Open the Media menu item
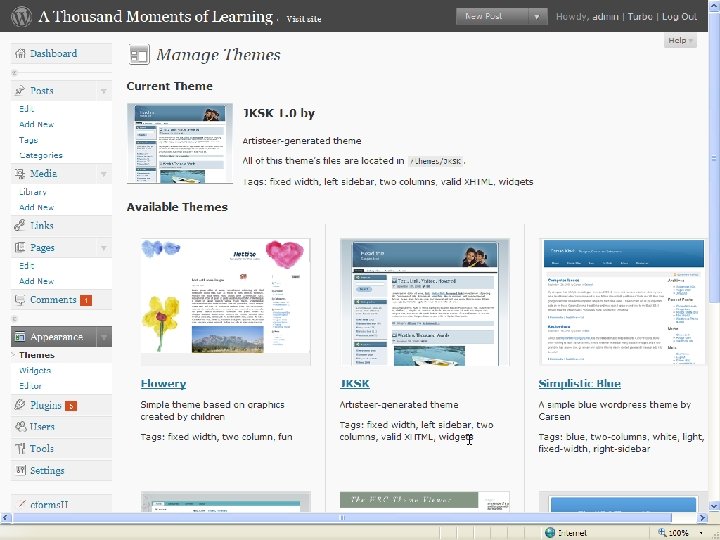 44,174
